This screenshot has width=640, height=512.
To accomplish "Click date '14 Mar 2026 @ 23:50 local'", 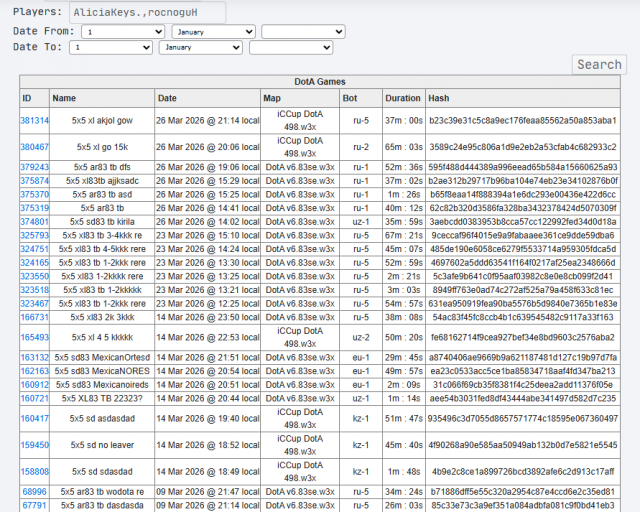I will [207, 317].
